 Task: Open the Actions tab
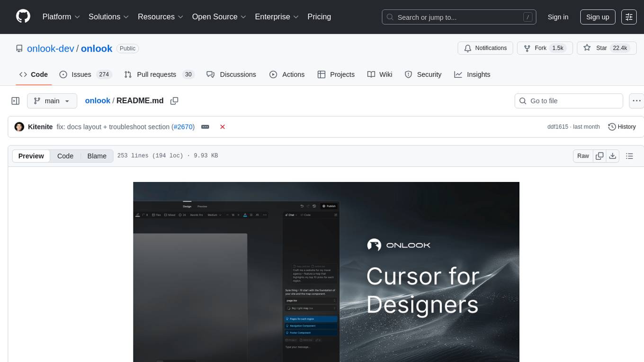(287, 74)
